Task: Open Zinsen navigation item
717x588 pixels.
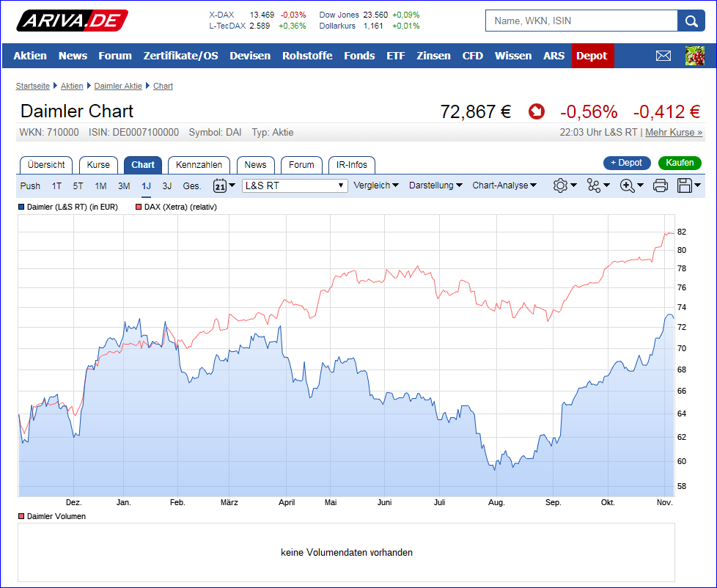Action: (x=433, y=56)
